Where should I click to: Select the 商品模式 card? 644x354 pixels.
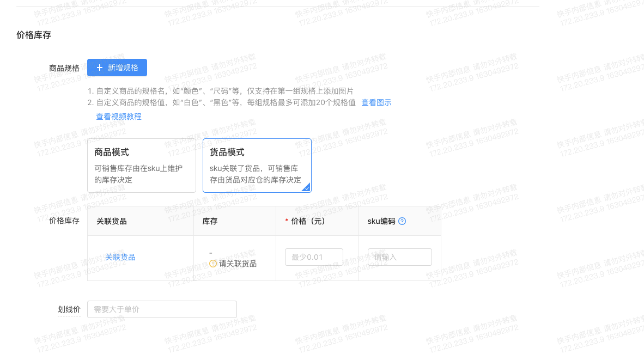pos(142,166)
